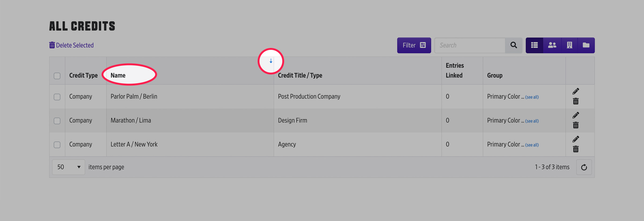Sort by Credit Title / Type column
644x221 pixels.
pos(300,76)
